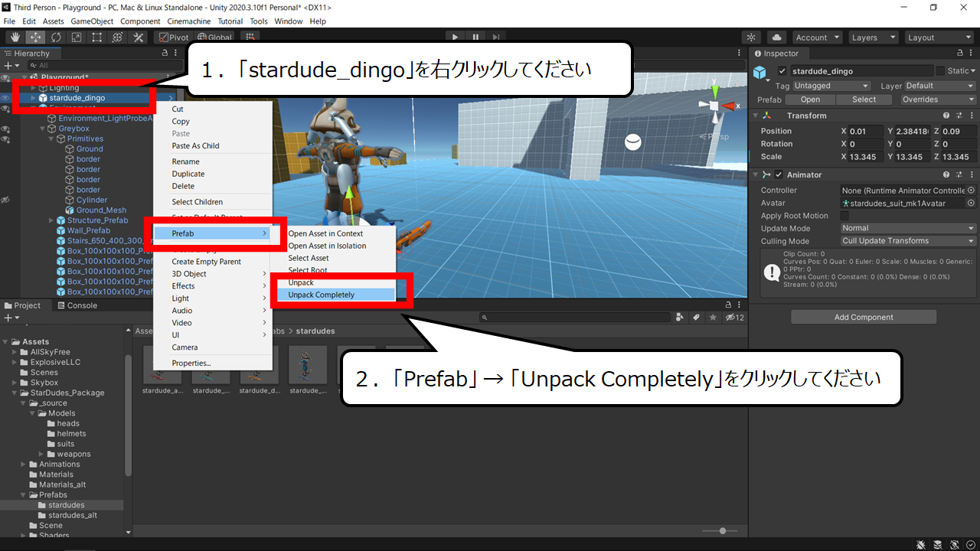The height and width of the screenshot is (551, 980).
Task: Open the Layers dropdown
Action: coord(872,37)
